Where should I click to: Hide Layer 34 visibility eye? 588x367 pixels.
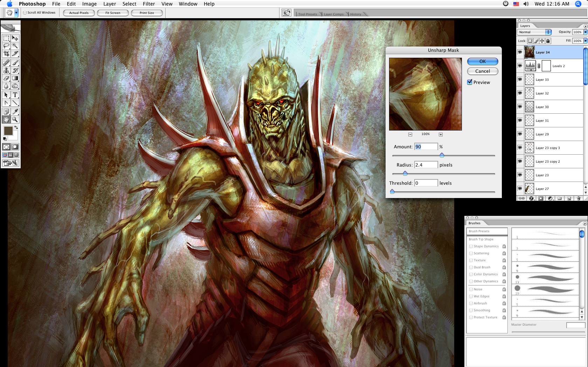tap(520, 52)
